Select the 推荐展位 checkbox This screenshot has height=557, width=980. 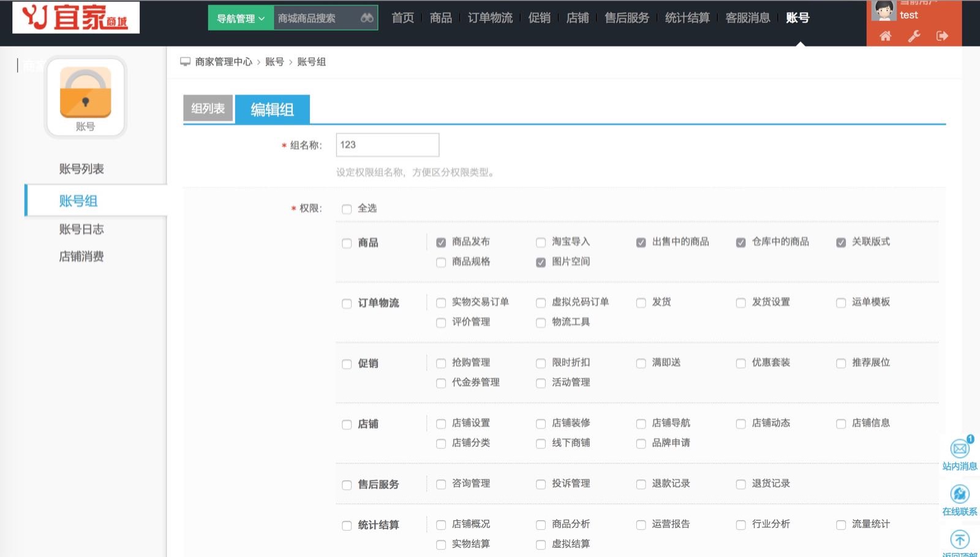[841, 363]
